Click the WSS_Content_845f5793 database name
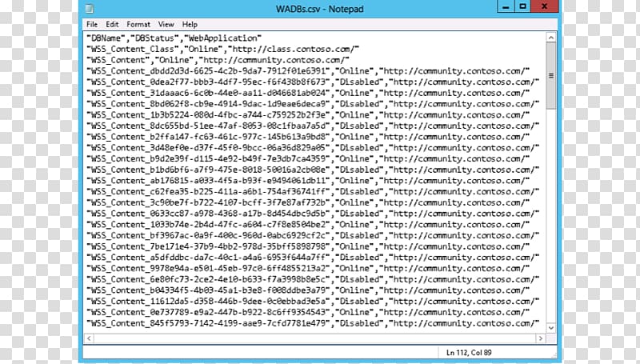The image size is (640, 364). (208, 324)
